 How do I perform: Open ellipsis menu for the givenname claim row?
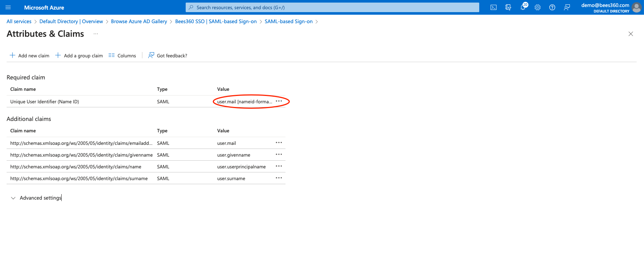(x=279, y=154)
